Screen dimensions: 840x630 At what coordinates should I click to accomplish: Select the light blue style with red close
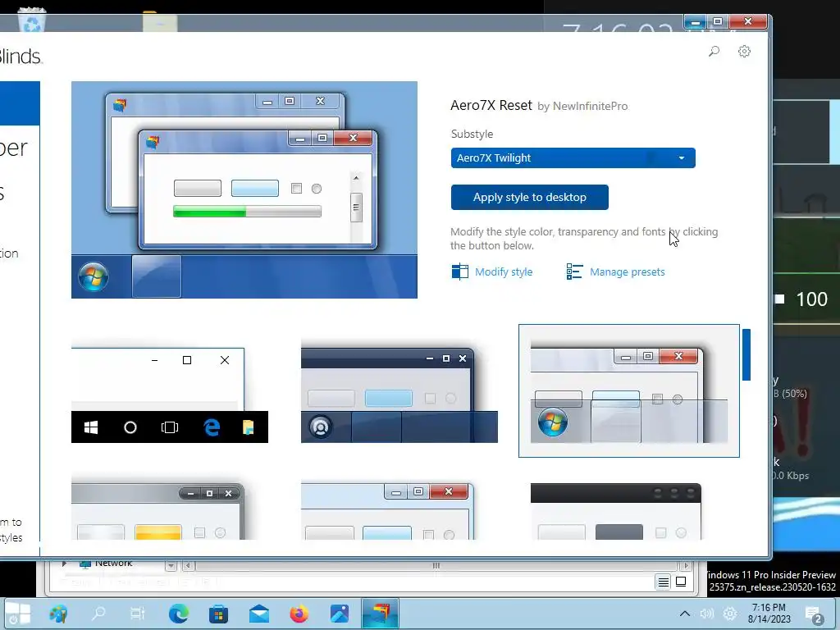pos(387,512)
